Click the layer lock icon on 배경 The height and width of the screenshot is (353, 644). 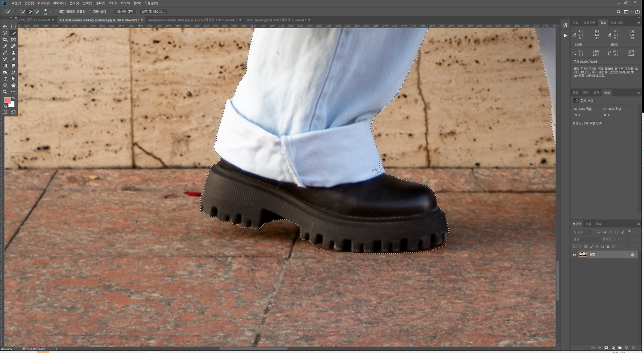coord(632,255)
